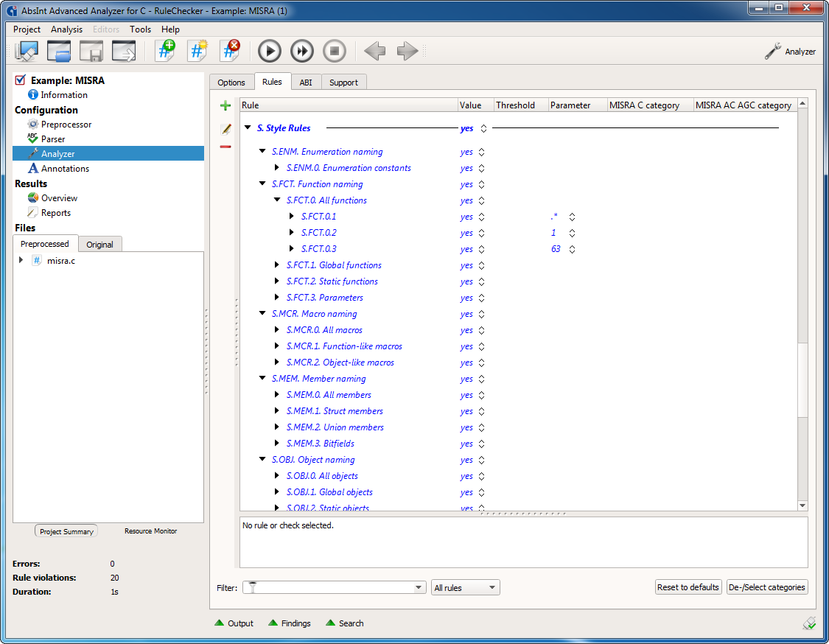Remove rule with red minus icon
The width and height of the screenshot is (829, 644).
pyautogui.click(x=225, y=147)
